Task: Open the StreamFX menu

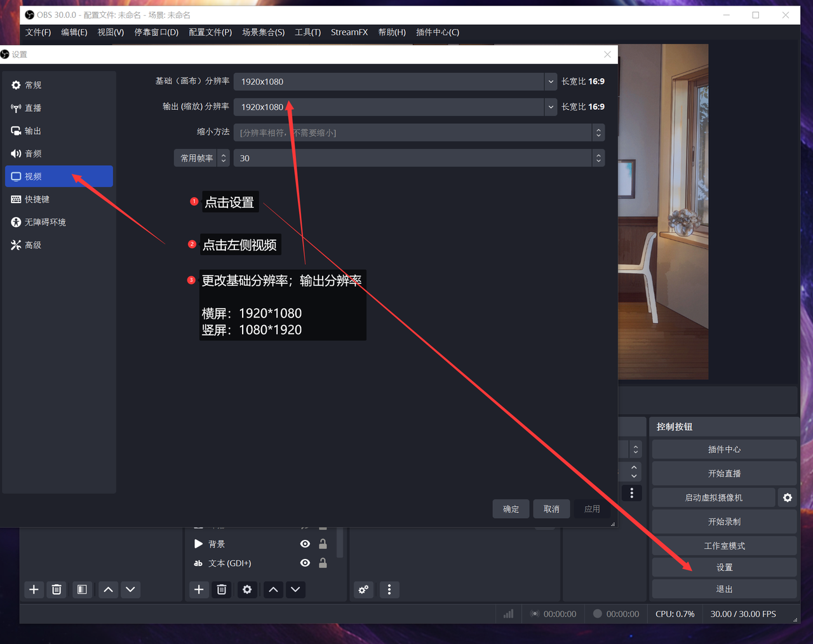Action: click(349, 32)
